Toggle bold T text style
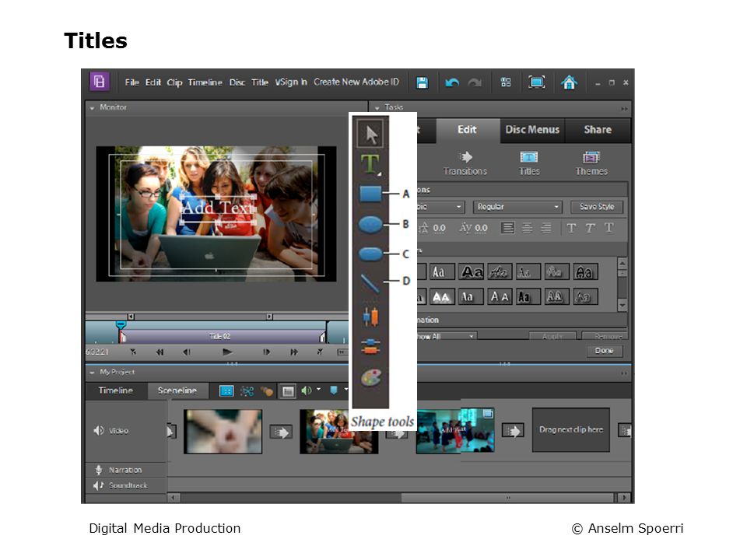This screenshot has height=560, width=747. [571, 228]
